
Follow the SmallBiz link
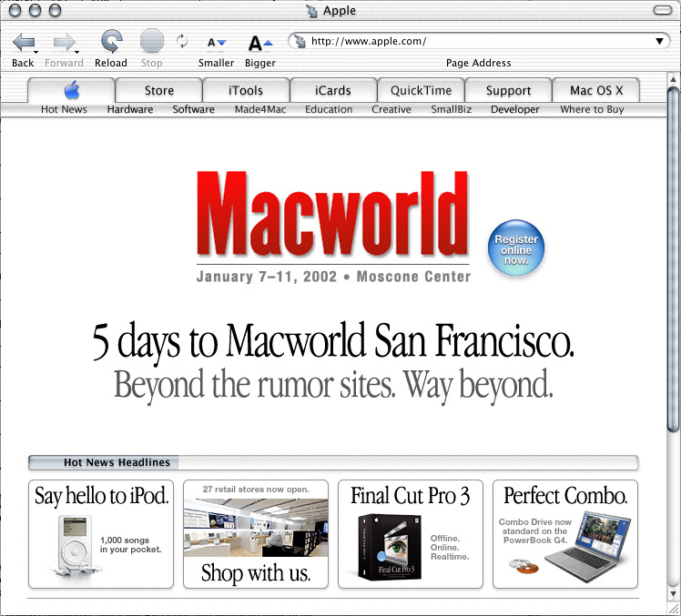coord(452,109)
